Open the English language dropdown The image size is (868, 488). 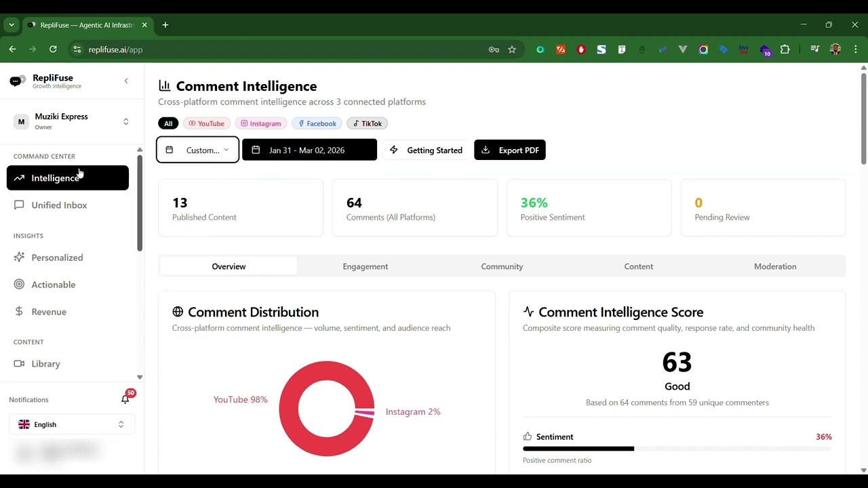tap(72, 424)
